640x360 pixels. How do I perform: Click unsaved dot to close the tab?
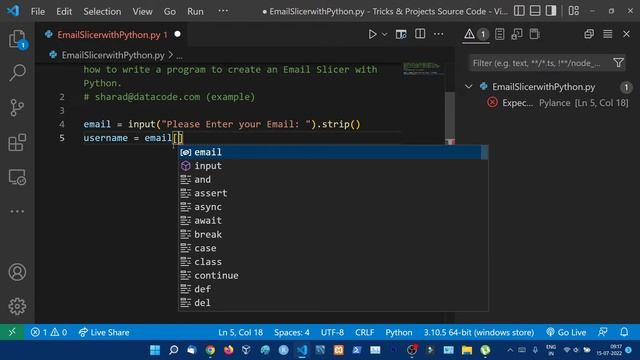[x=178, y=34]
